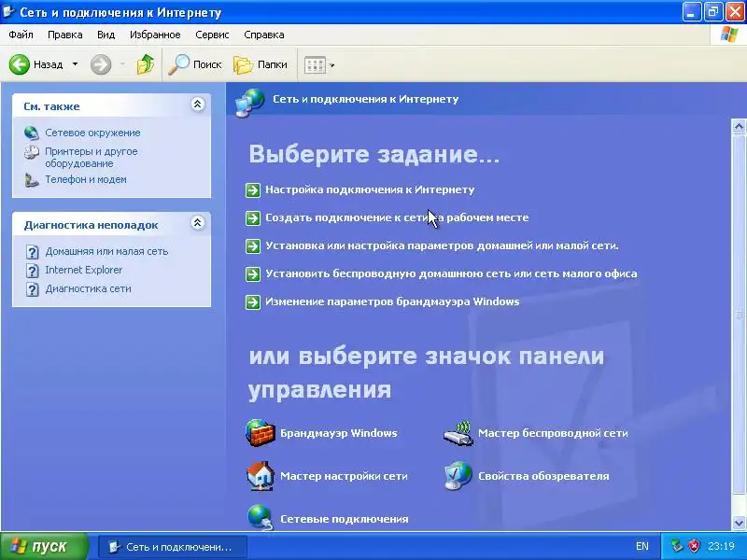
Task: Open Свойства обозревателя label
Action: (x=543, y=476)
